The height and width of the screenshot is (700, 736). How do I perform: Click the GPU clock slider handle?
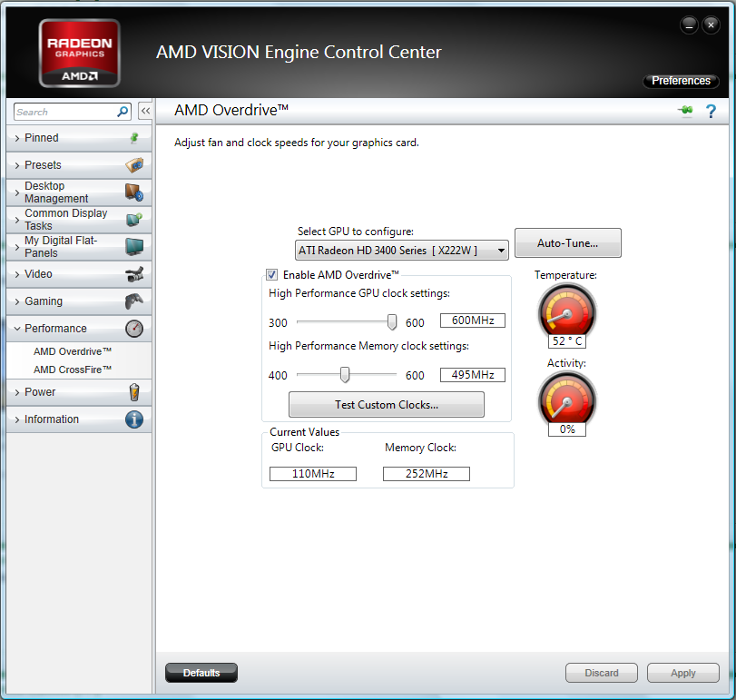click(392, 322)
